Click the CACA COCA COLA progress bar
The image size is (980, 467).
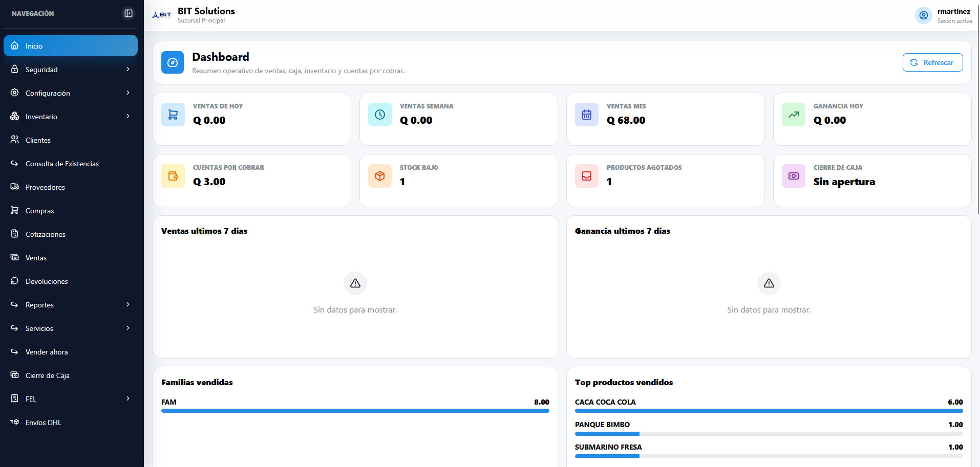(x=769, y=411)
